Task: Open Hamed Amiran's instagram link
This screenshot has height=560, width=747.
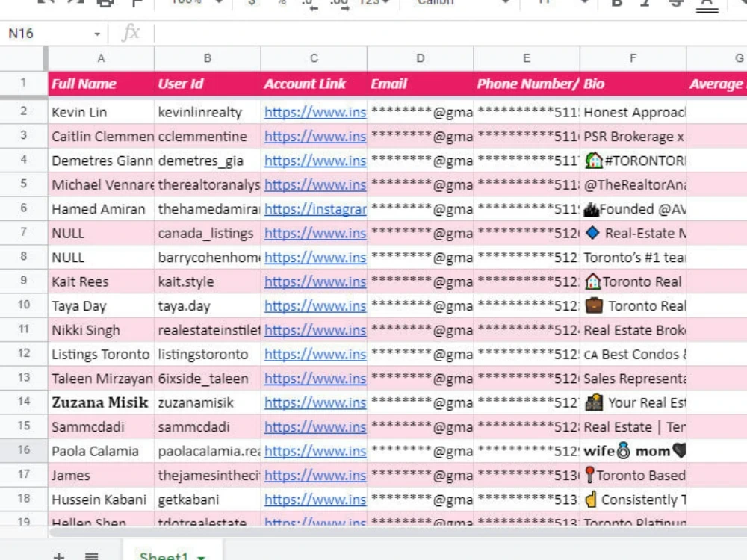Action: click(315, 209)
